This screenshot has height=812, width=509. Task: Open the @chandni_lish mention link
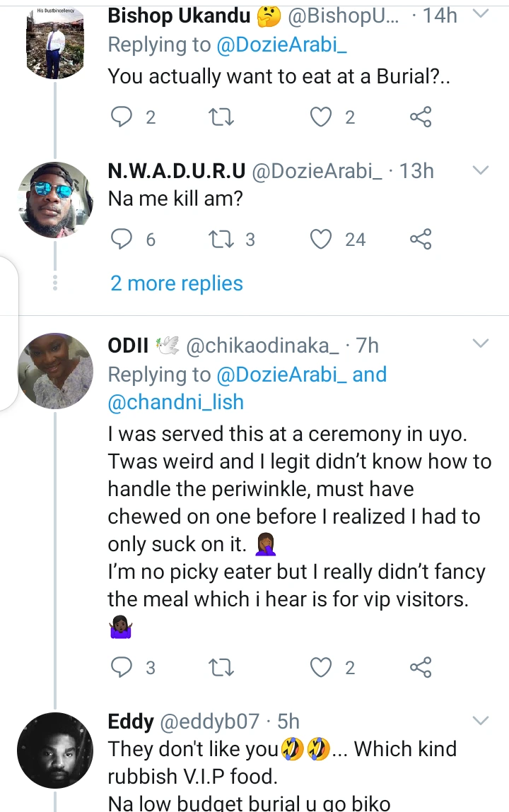click(x=176, y=402)
